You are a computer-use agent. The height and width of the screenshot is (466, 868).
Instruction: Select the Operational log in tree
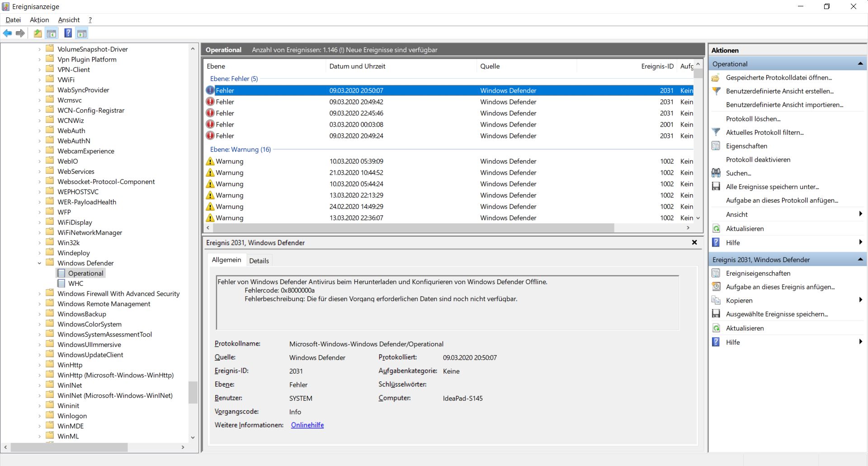coord(85,273)
